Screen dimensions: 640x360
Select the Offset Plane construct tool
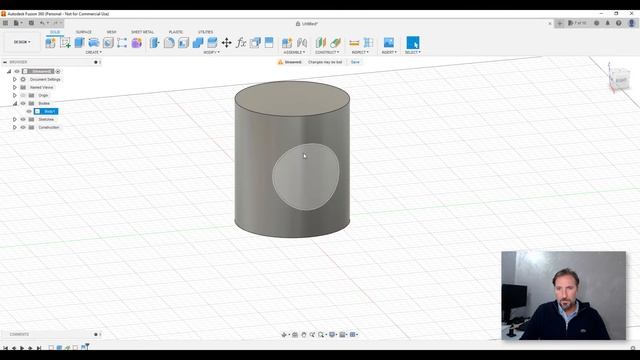point(321,43)
